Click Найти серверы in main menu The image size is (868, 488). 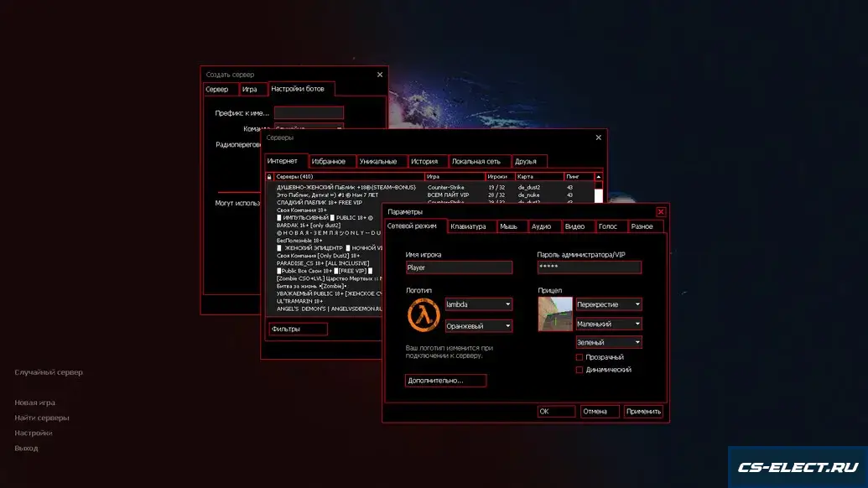pos(42,418)
